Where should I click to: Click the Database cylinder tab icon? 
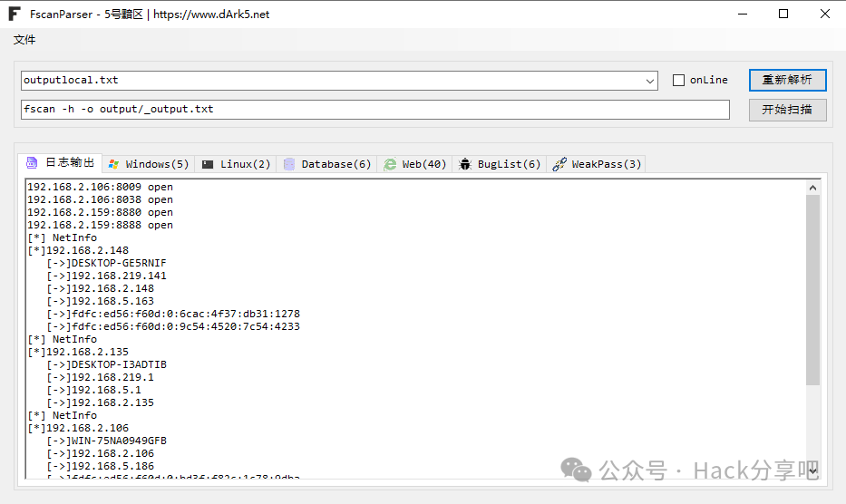289,164
